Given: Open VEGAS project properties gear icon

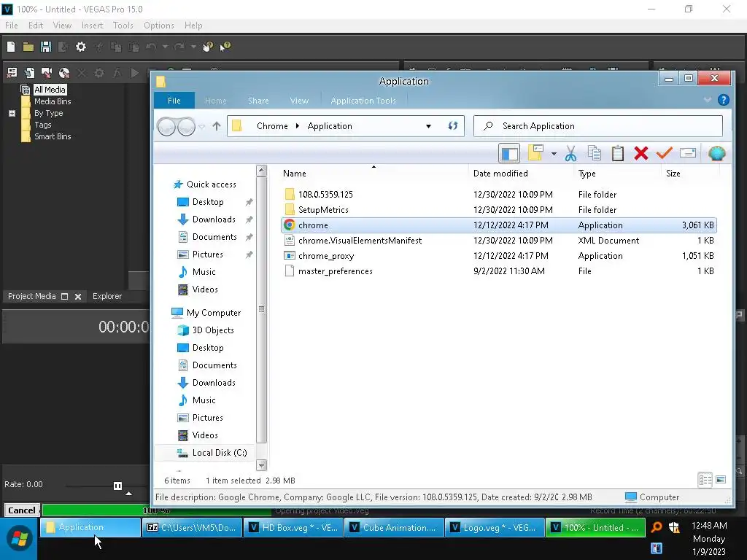Looking at the screenshot, I should click(81, 47).
